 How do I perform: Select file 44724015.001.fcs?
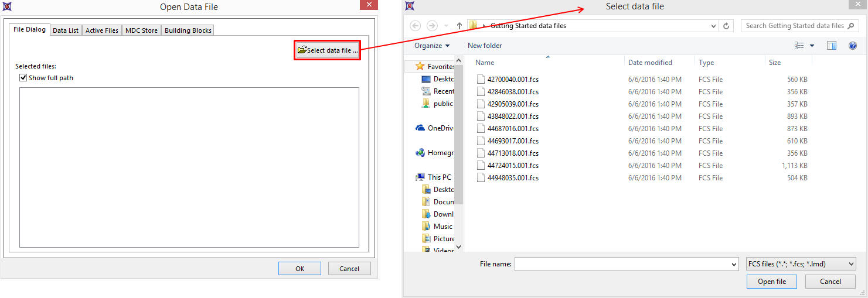click(513, 166)
